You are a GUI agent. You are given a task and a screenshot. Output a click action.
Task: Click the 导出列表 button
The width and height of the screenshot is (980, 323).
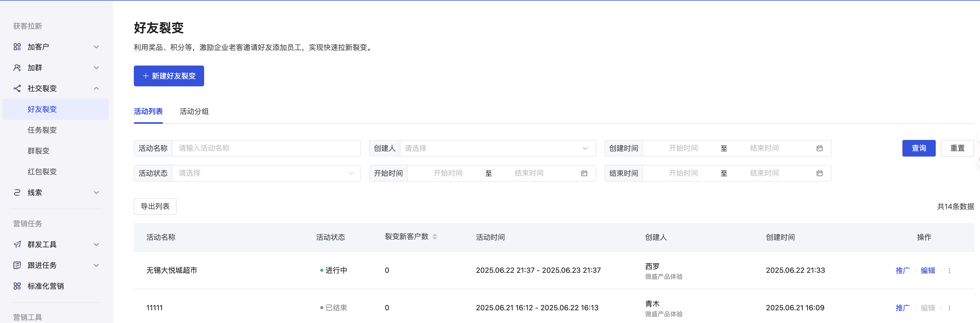(x=155, y=206)
